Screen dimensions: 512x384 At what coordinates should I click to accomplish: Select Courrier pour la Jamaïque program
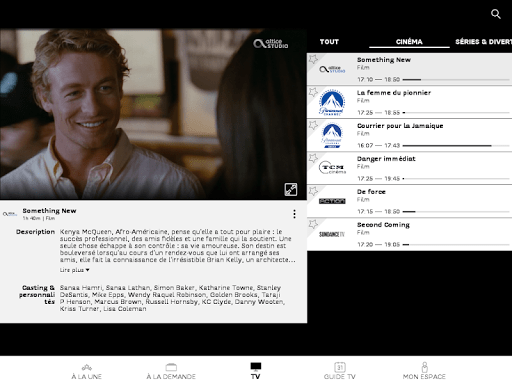point(409,135)
